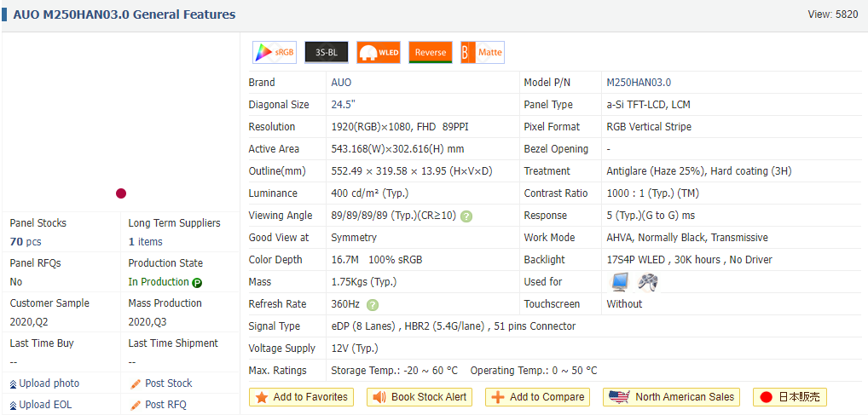Click the In Production status text
Image resolution: width=868 pixels, height=415 pixels.
coord(159,282)
